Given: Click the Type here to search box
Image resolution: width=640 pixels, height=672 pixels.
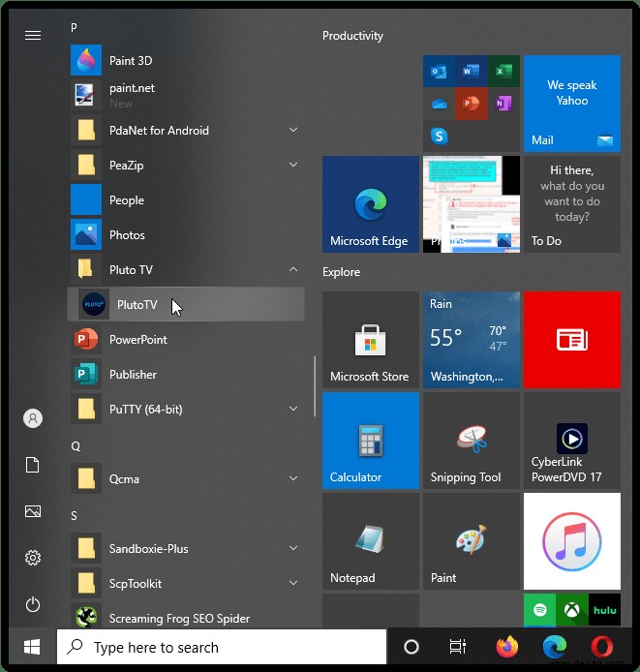Looking at the screenshot, I should click(x=222, y=646).
